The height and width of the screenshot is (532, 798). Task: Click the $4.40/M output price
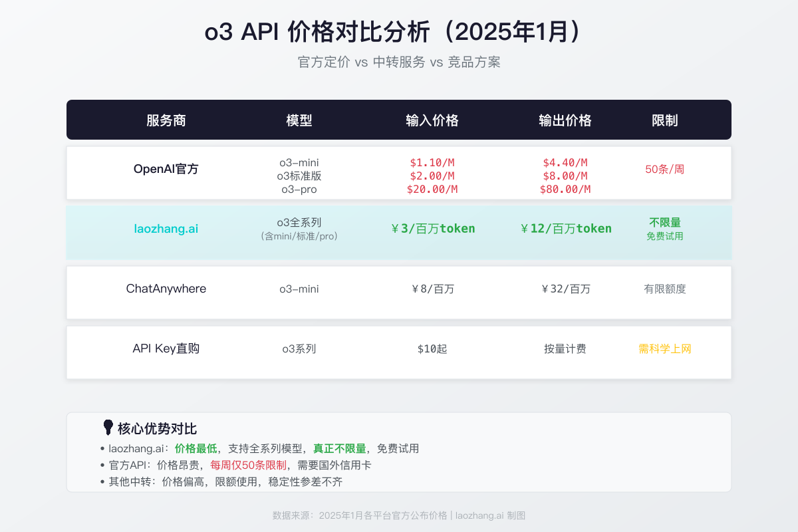coord(565,162)
